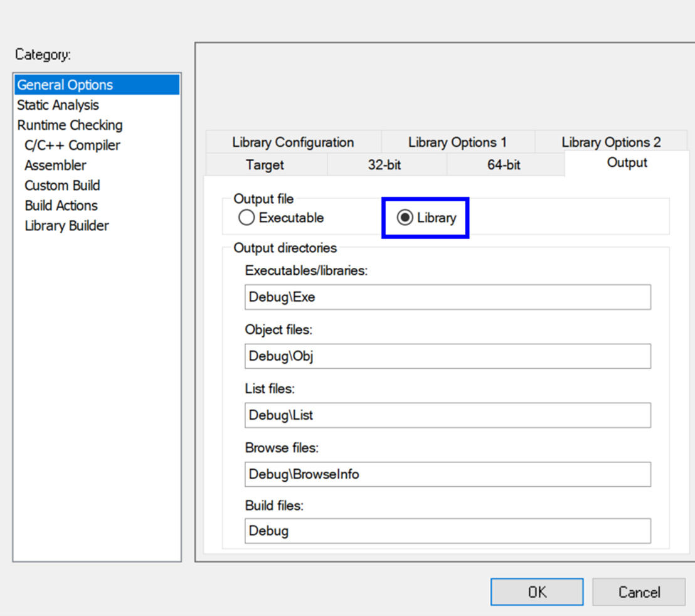Screen dimensions: 695x616
Task: Click the Object files field containing Debug\Obj
Action: [448, 356]
